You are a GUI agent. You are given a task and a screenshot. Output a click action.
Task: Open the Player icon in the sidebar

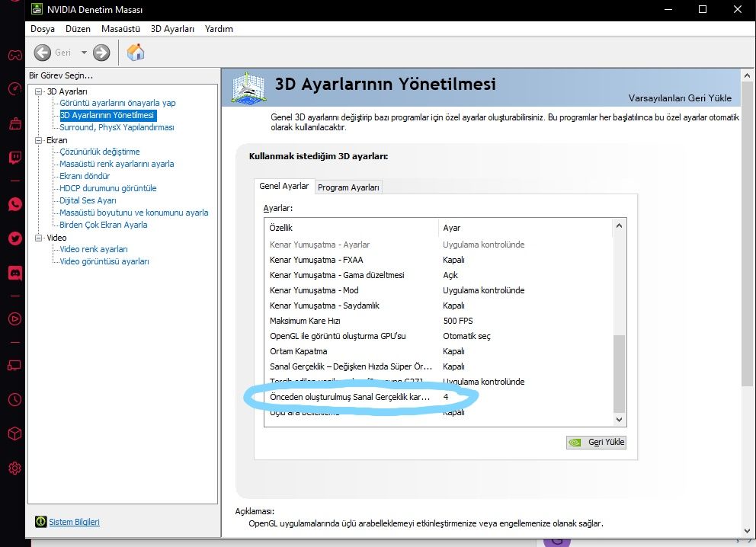[14, 318]
